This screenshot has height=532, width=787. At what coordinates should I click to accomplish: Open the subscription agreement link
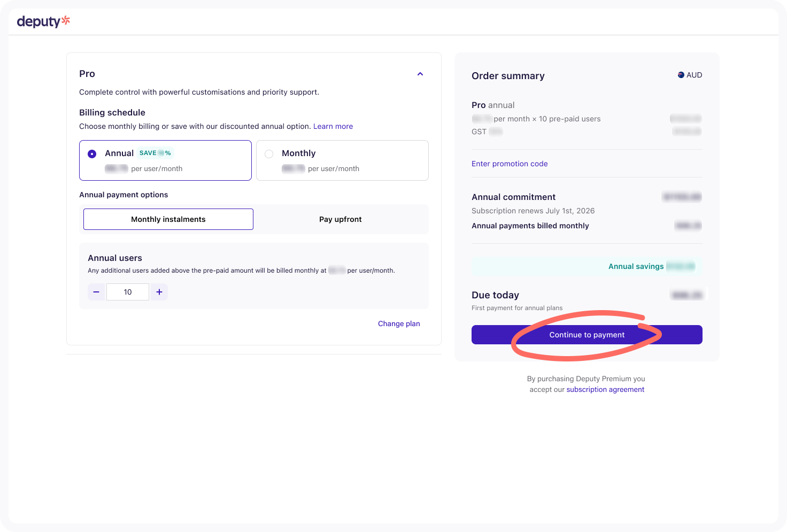click(x=605, y=390)
